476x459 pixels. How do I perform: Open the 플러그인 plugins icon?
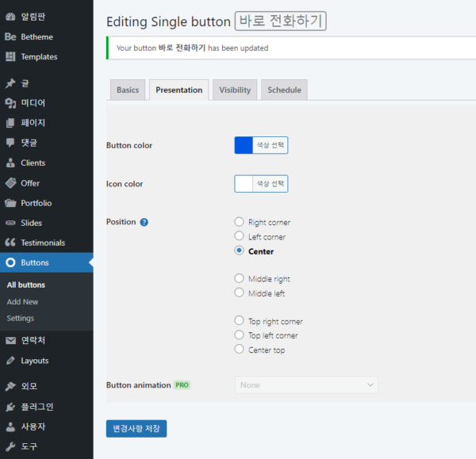point(10,407)
